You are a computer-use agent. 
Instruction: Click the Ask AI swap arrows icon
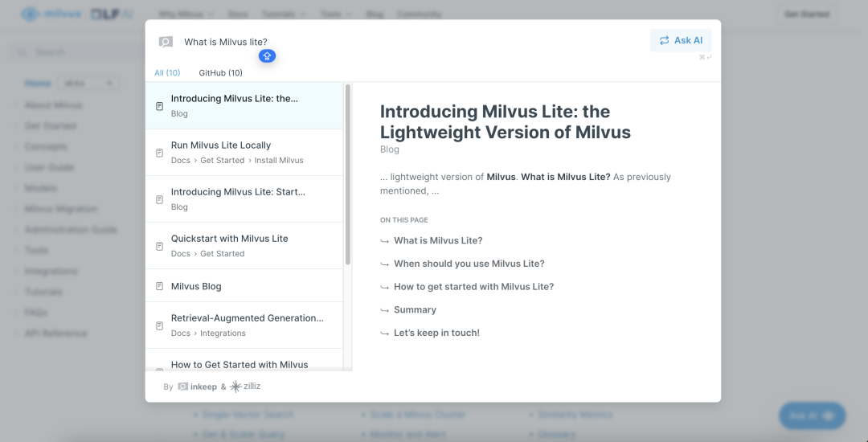click(x=665, y=40)
